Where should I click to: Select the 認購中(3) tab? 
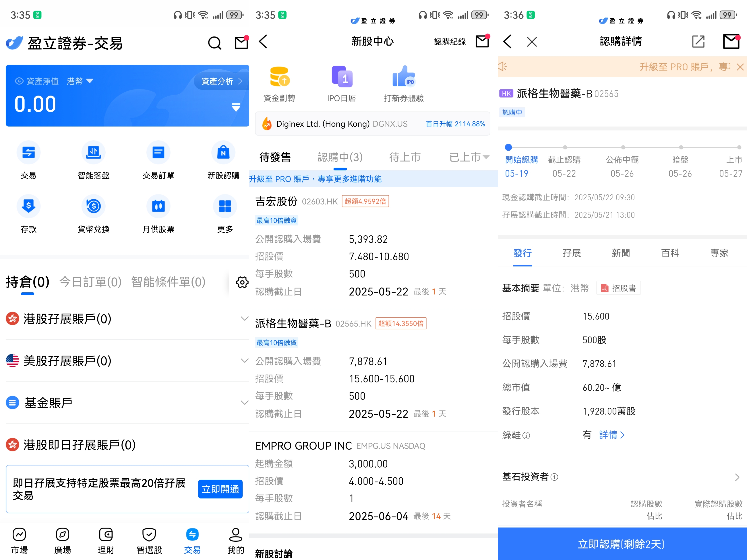pyautogui.click(x=340, y=157)
